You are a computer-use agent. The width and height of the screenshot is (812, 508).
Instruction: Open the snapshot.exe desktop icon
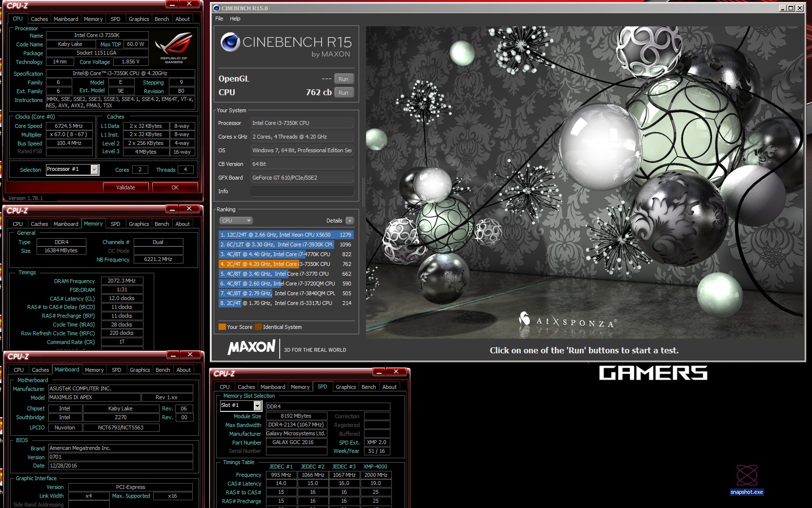(747, 480)
